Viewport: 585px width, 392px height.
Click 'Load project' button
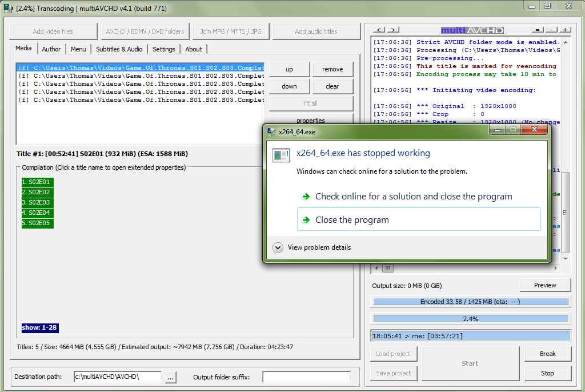[x=393, y=354]
